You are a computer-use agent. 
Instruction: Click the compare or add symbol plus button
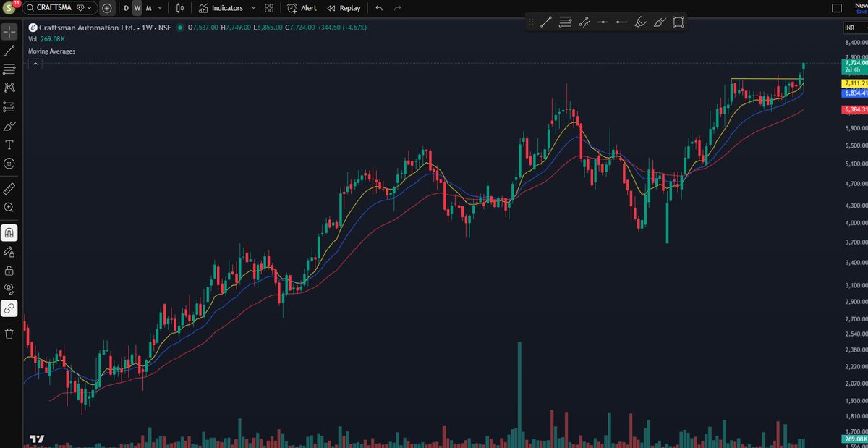coord(107,8)
